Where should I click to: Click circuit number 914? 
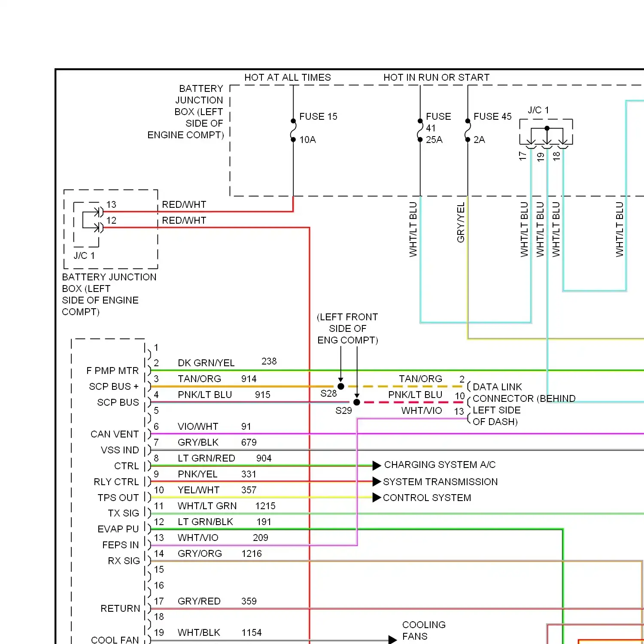tap(249, 379)
